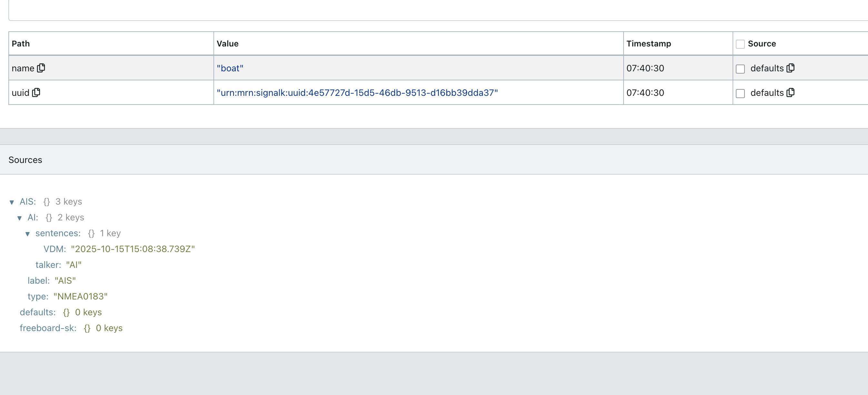Select the freeboard-sk node in tree
This screenshot has width=868, height=395.
[x=48, y=328]
